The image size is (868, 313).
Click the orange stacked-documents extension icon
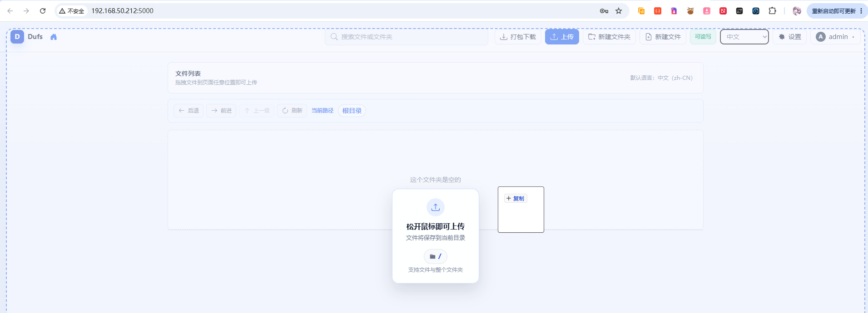click(x=641, y=11)
